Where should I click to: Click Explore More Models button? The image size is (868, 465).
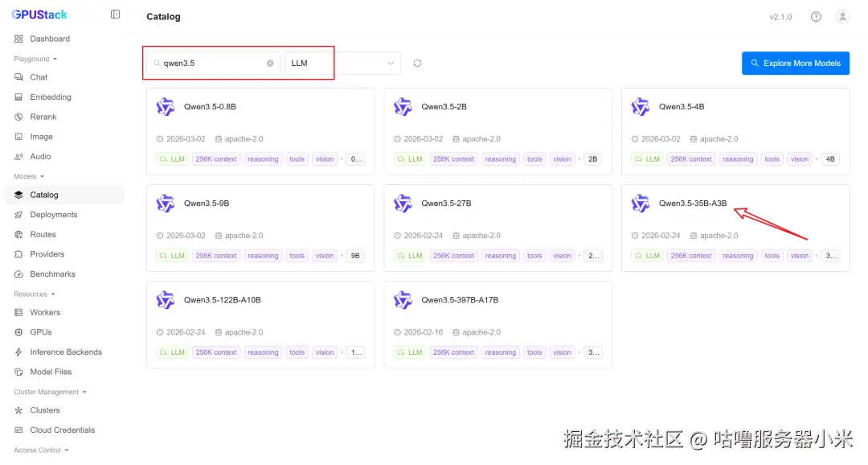pyautogui.click(x=796, y=64)
